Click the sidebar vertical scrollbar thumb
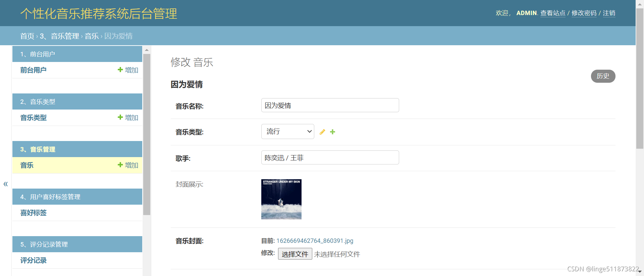The width and height of the screenshot is (644, 276). [147, 134]
